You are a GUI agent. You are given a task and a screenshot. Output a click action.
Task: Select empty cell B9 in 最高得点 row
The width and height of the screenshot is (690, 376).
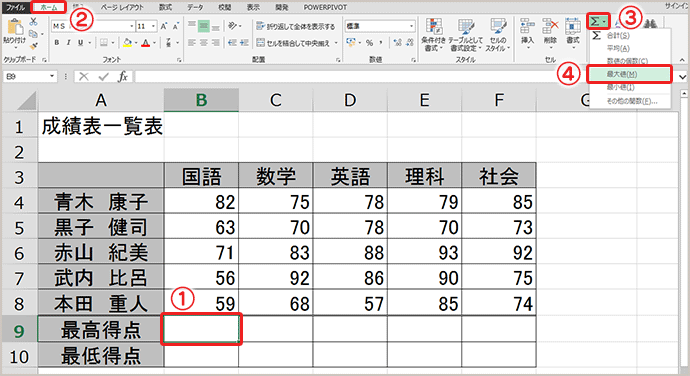point(202,329)
